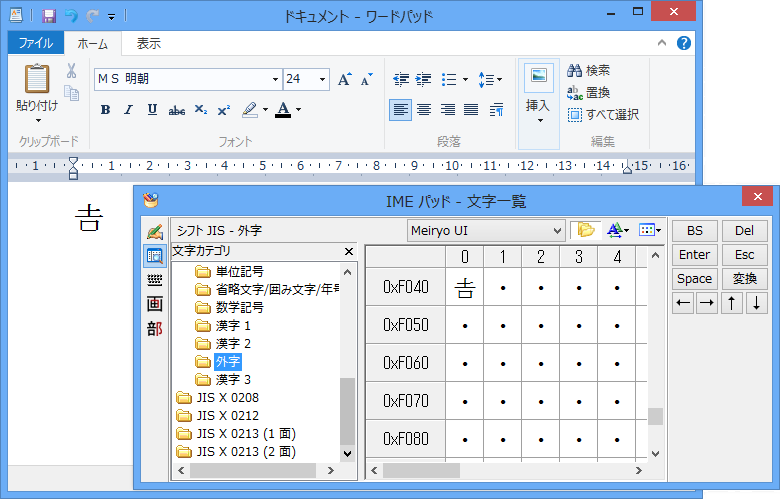780x499 pixels.
Task: Click the grow font size icon
Action: (x=344, y=79)
